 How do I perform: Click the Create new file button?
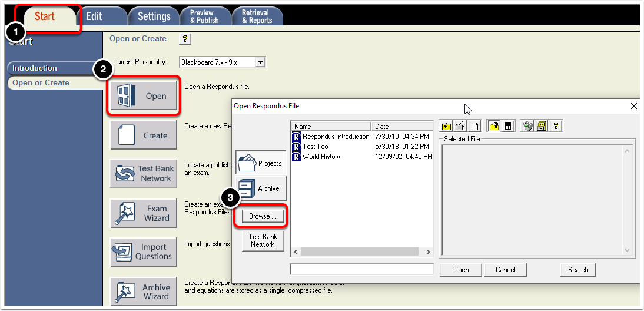[144, 135]
